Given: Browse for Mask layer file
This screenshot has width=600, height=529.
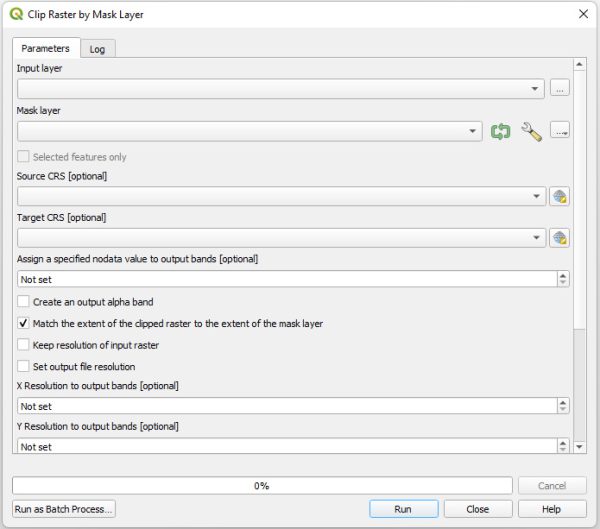Looking at the screenshot, I should [559, 131].
